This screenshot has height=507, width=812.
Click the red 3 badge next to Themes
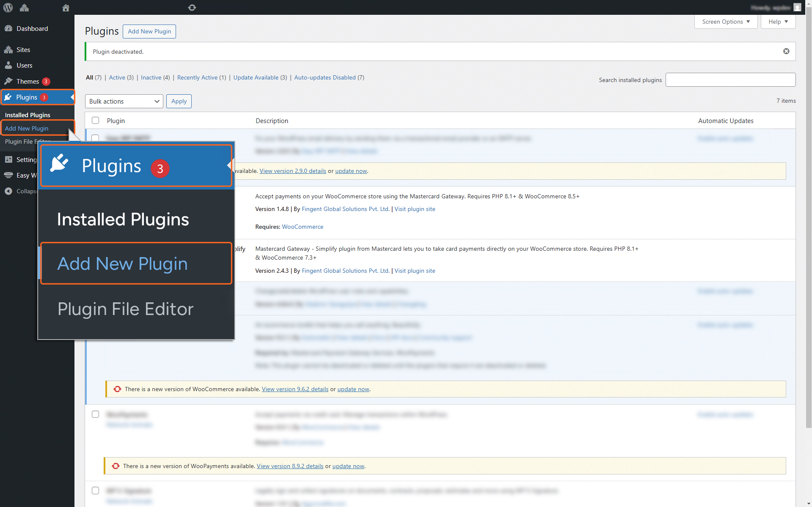coord(46,82)
